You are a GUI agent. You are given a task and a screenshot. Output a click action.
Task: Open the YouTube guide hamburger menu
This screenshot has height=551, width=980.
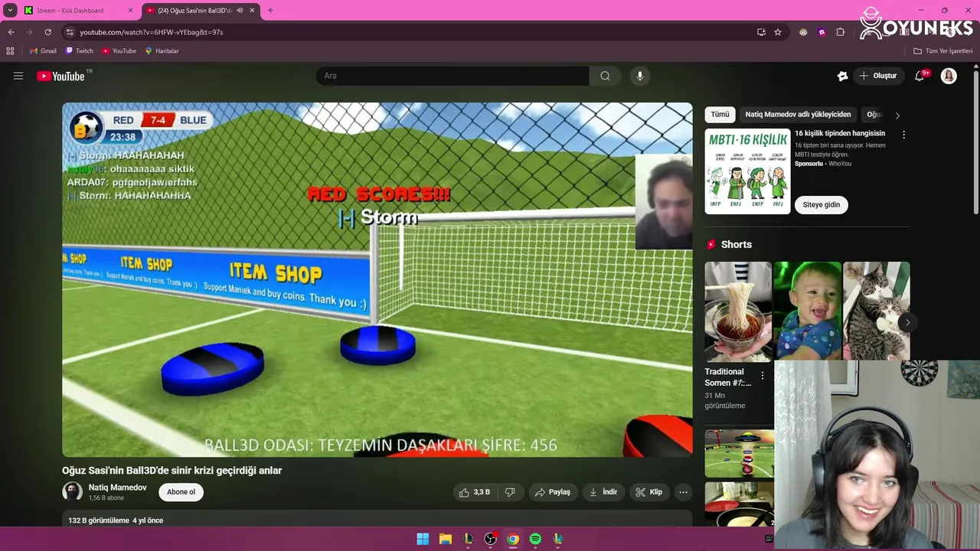[x=18, y=76]
